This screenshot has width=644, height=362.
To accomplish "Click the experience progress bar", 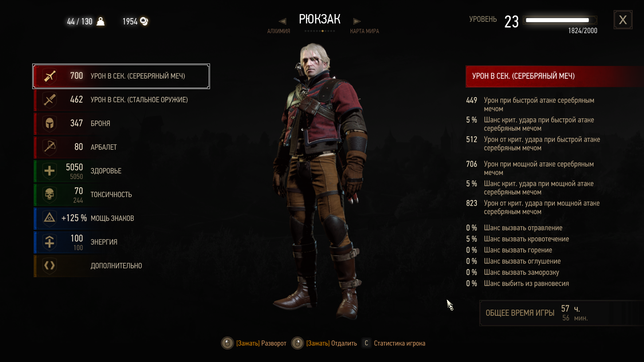I will click(560, 20).
